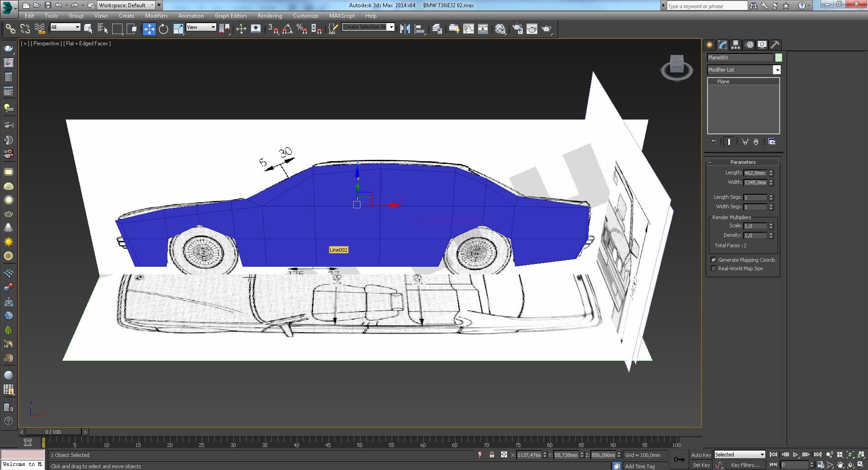
Task: Open the Rendering menu
Action: (x=270, y=16)
